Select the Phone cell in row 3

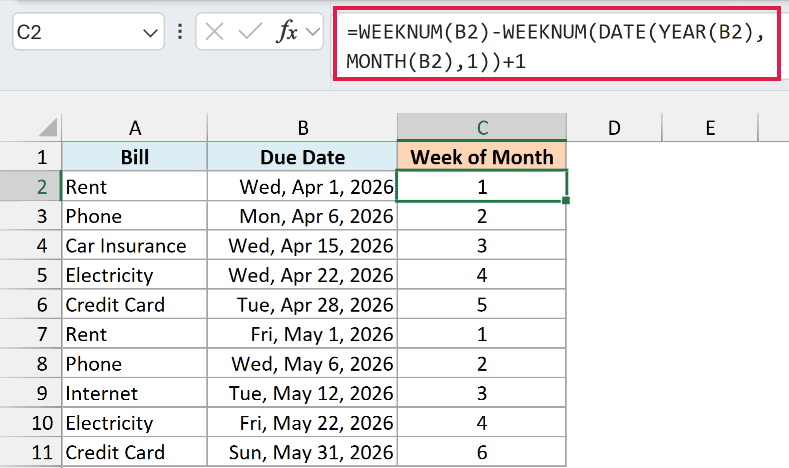click(134, 216)
